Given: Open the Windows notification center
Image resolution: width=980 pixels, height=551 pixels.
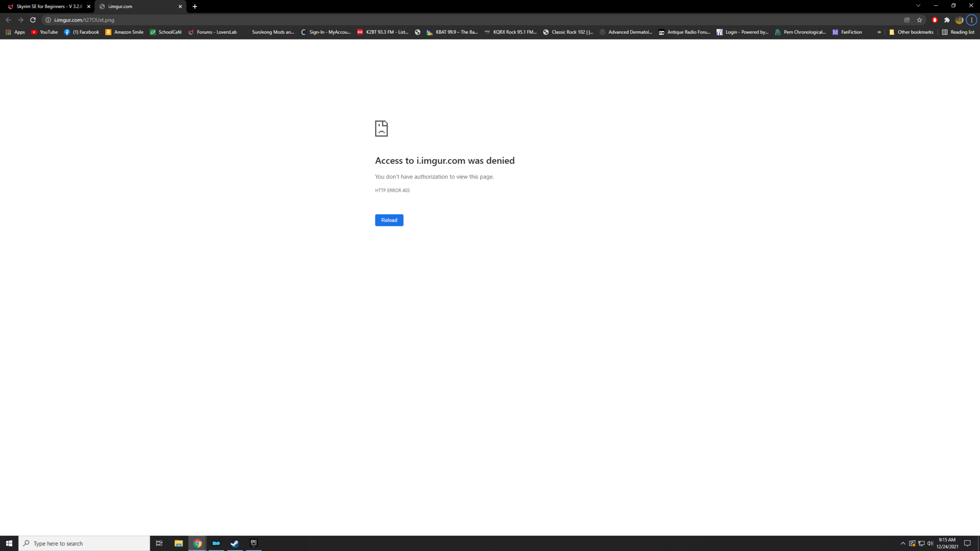Looking at the screenshot, I should point(967,543).
